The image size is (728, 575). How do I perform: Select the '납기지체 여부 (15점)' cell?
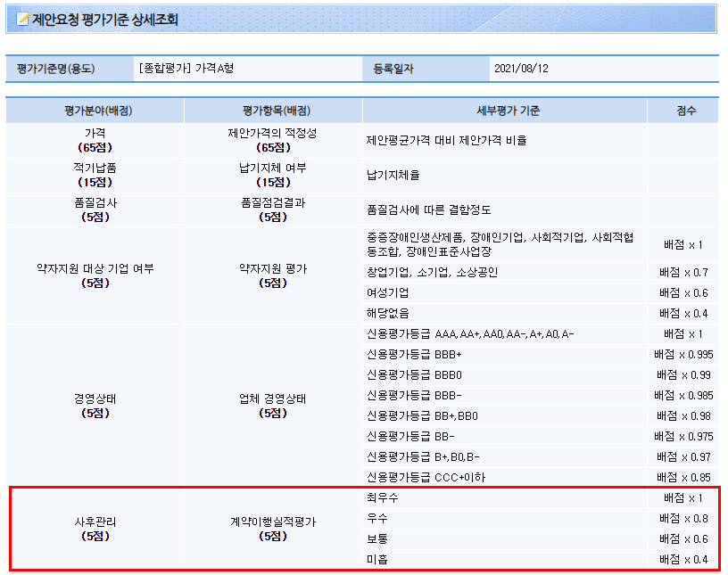(x=273, y=176)
